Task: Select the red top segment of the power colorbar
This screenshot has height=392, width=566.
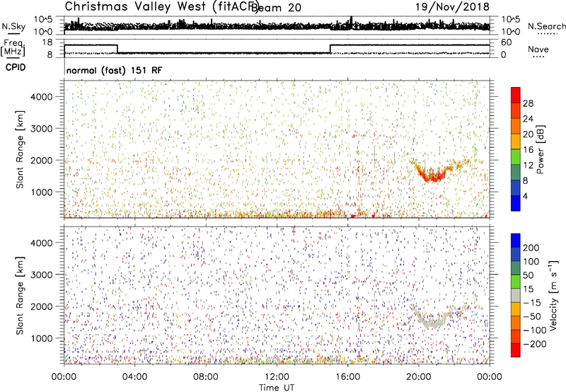Action: coord(516,95)
